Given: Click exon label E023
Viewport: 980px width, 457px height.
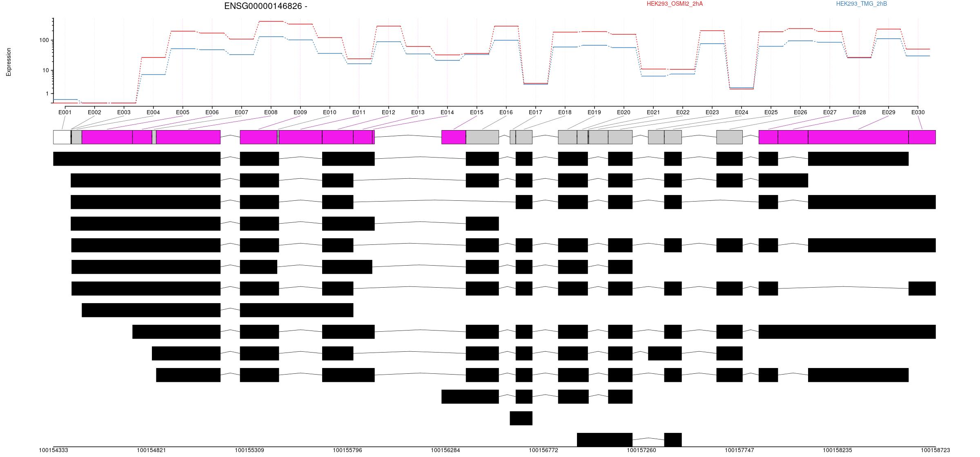Looking at the screenshot, I should coord(712,112).
